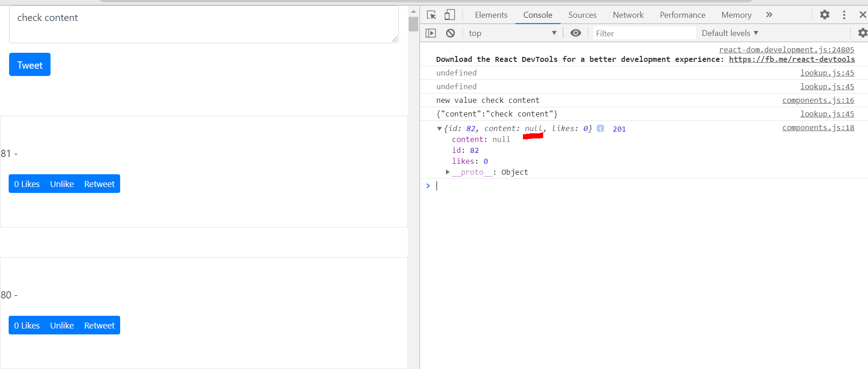Click the {"content":"check content"} log text
Screen dimensions: 868x369
click(497, 114)
